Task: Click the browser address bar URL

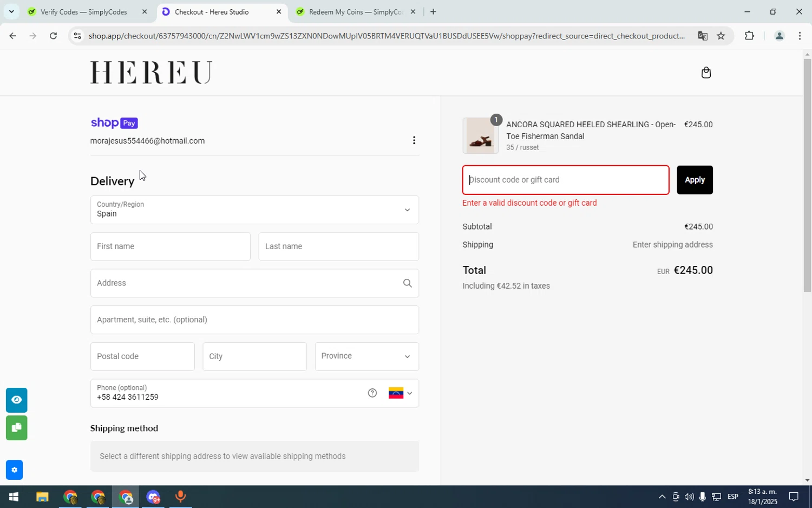Action: coord(387,36)
